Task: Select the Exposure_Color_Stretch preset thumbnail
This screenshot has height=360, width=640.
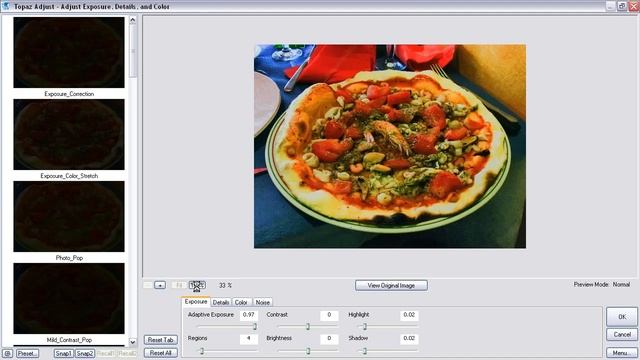Action: point(69,134)
